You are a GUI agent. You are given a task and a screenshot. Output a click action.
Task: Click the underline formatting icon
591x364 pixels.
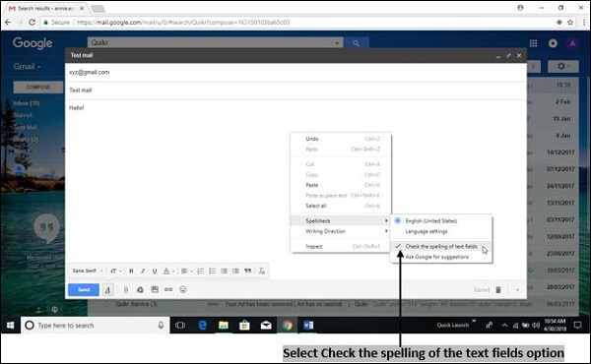(x=155, y=271)
